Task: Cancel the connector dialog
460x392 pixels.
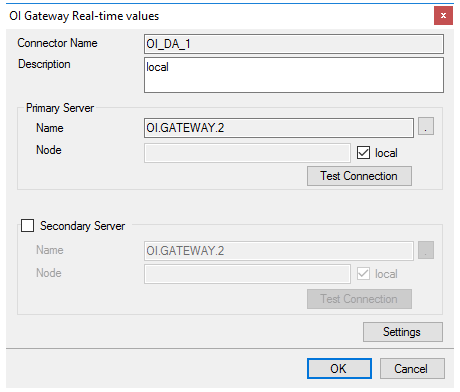Action: point(412,369)
